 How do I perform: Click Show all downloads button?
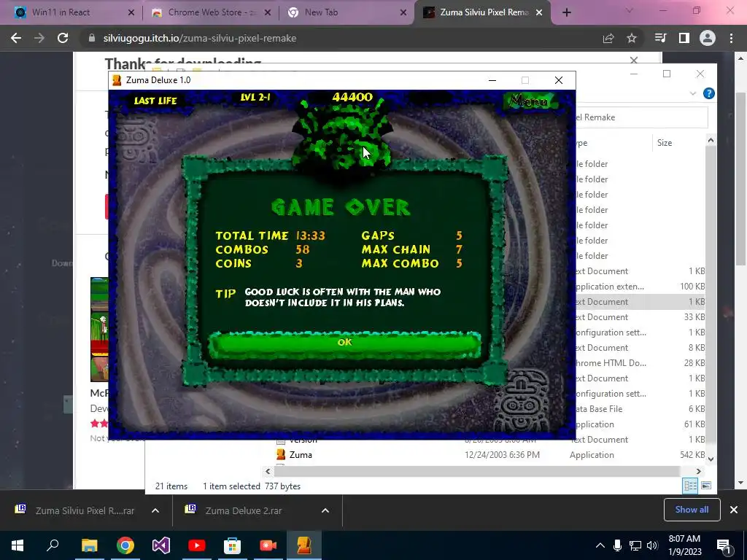692,510
